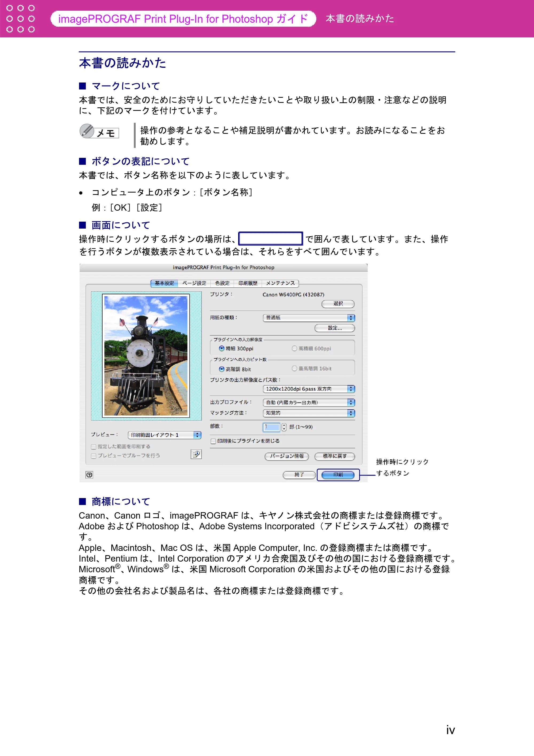Open printer output resolution and pass dropdown
The height and width of the screenshot is (756, 534).
309,389
